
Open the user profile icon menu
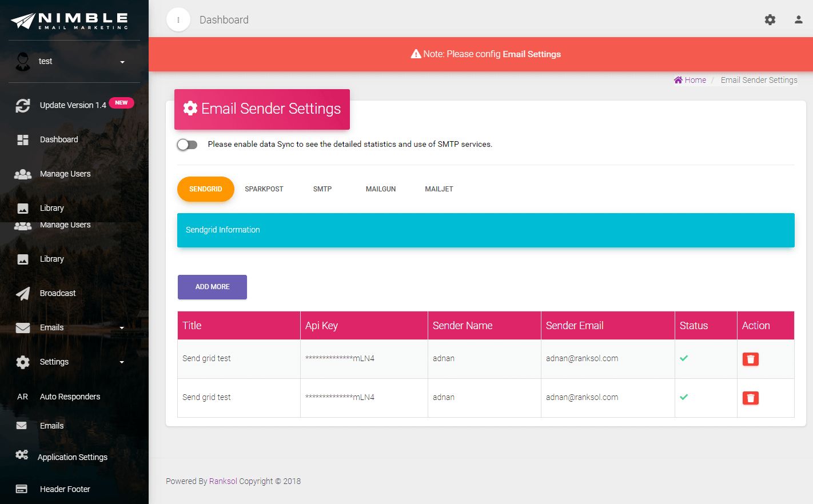(x=799, y=20)
